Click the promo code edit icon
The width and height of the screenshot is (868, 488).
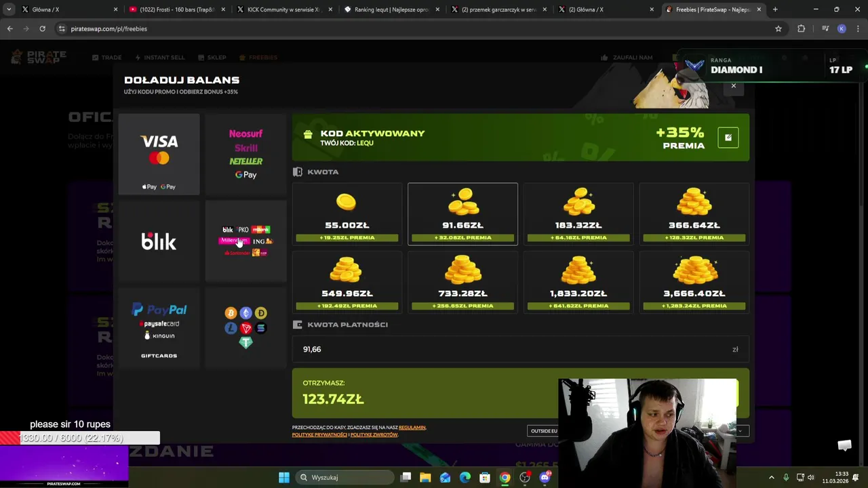pyautogui.click(x=728, y=138)
